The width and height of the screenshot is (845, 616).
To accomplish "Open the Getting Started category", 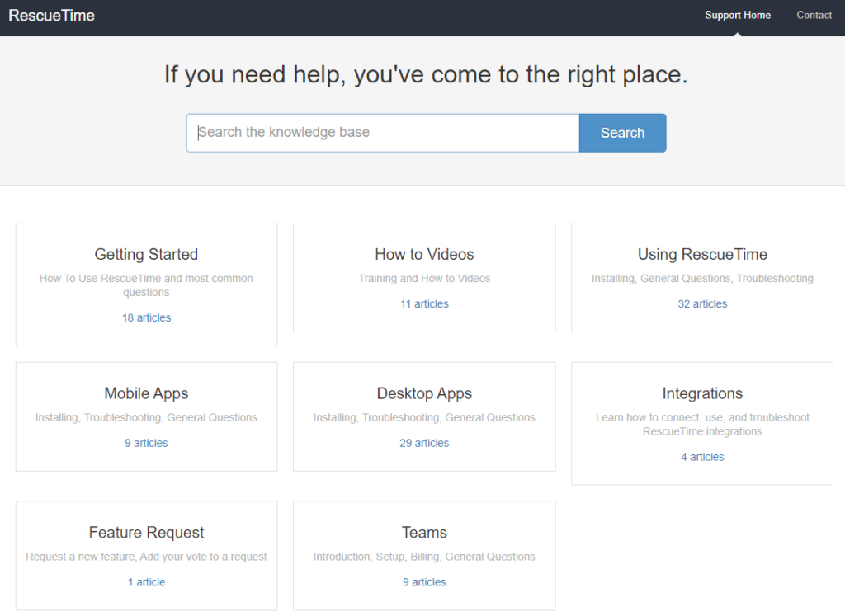I will click(x=146, y=254).
